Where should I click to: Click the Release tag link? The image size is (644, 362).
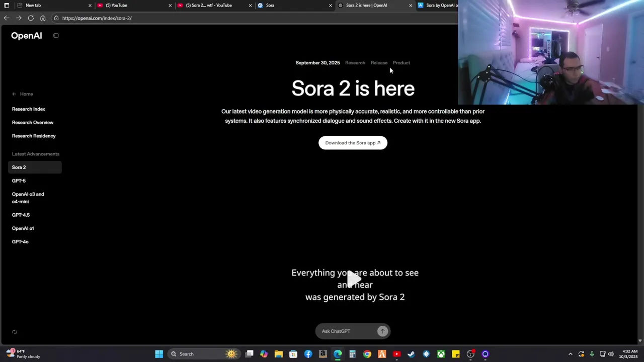tap(379, 63)
